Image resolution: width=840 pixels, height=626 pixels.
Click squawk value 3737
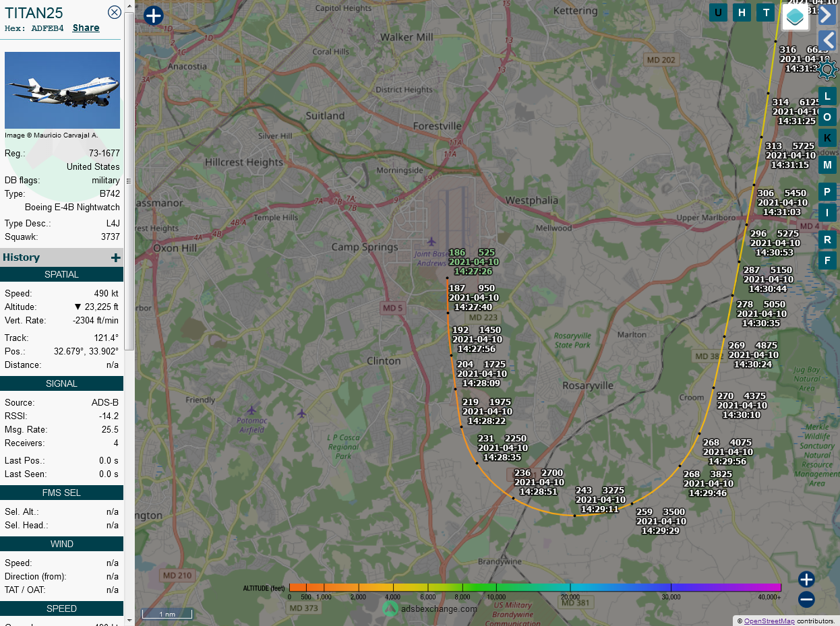click(110, 237)
